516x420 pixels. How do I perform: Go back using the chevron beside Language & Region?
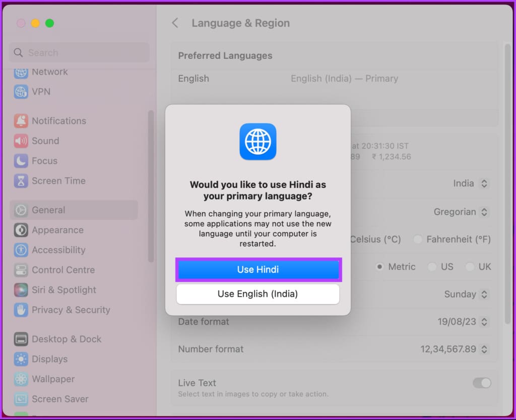coord(175,23)
